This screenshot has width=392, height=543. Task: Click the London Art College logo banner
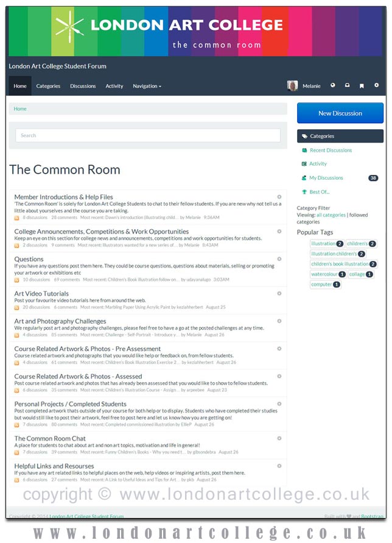click(195, 31)
